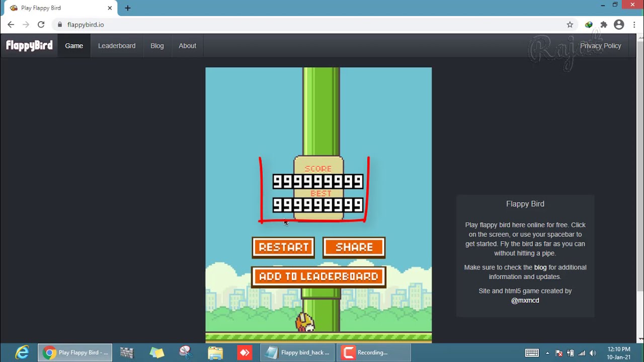
Task: Open the Extensions puzzle icon
Action: click(604, 25)
